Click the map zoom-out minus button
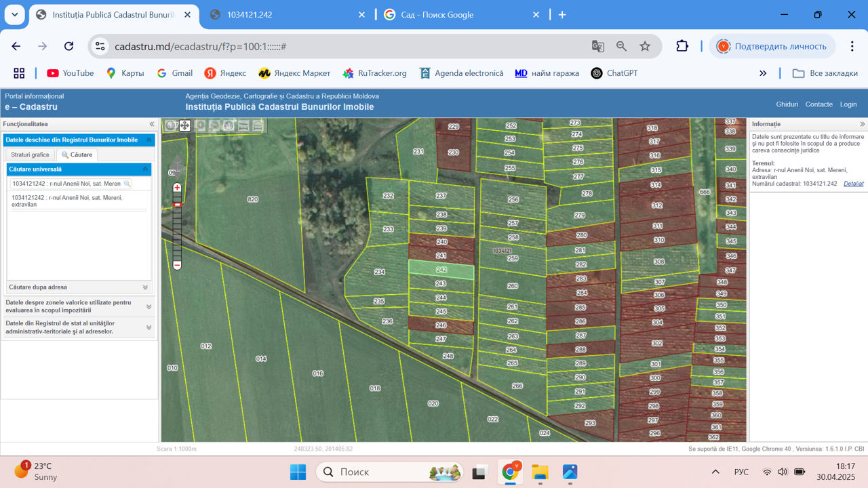 177,265
